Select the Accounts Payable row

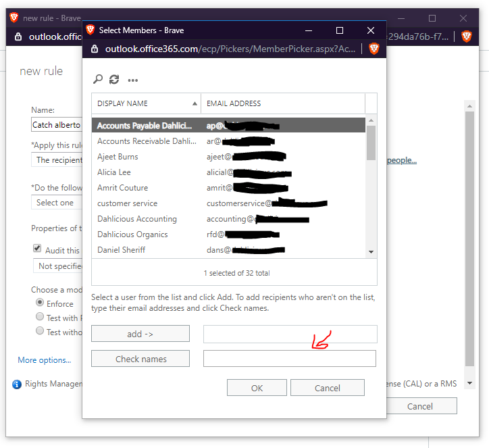click(x=228, y=126)
